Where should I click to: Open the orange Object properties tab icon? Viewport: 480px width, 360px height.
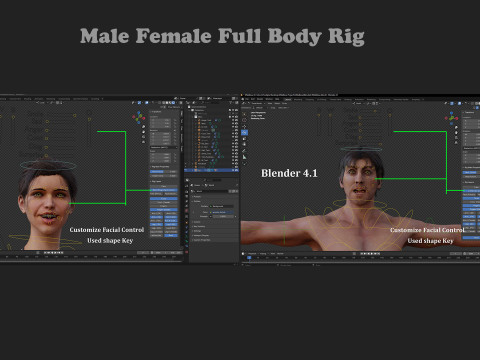(x=186, y=222)
